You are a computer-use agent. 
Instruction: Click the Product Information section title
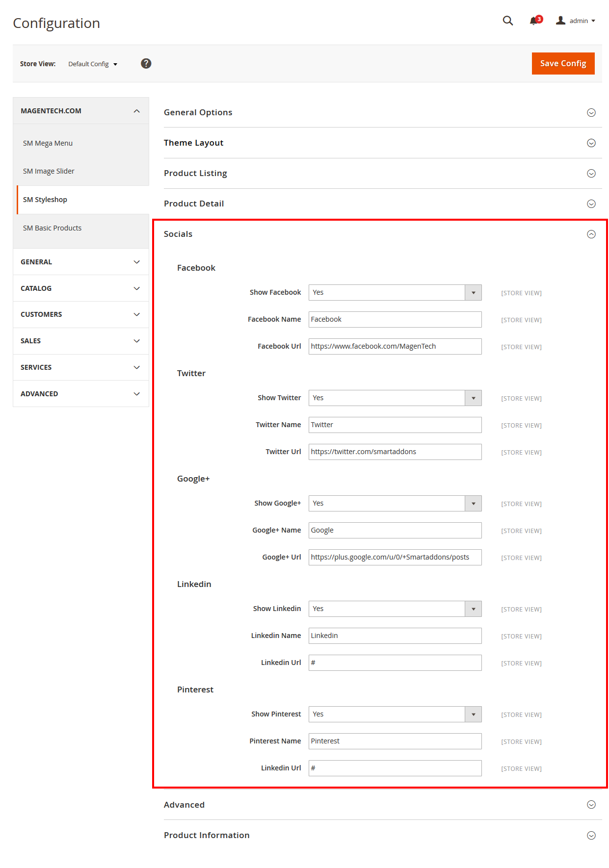(207, 835)
